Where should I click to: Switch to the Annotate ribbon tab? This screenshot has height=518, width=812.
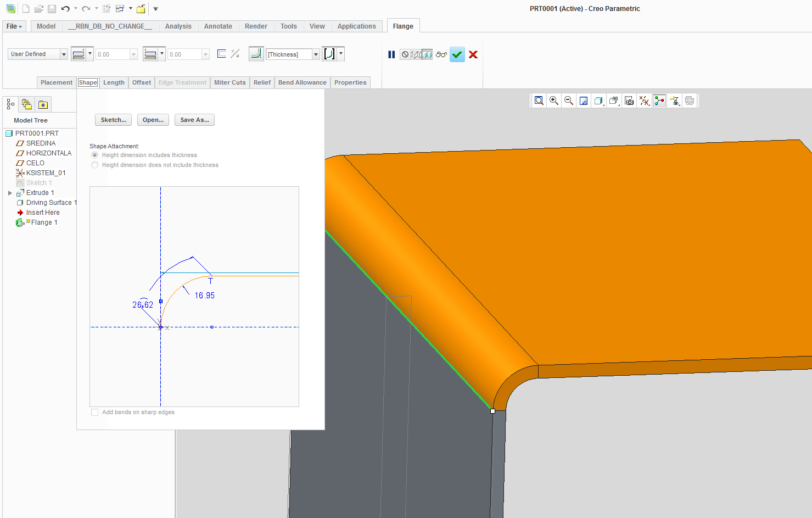click(x=218, y=26)
